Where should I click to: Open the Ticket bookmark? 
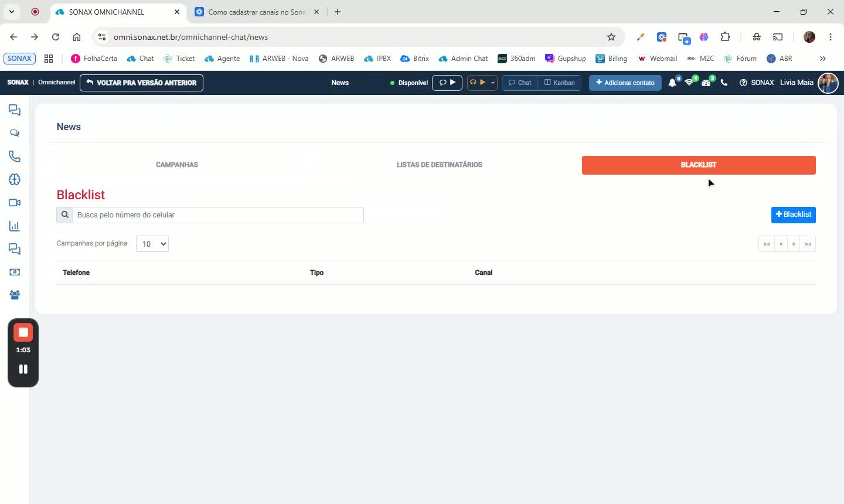(x=179, y=59)
